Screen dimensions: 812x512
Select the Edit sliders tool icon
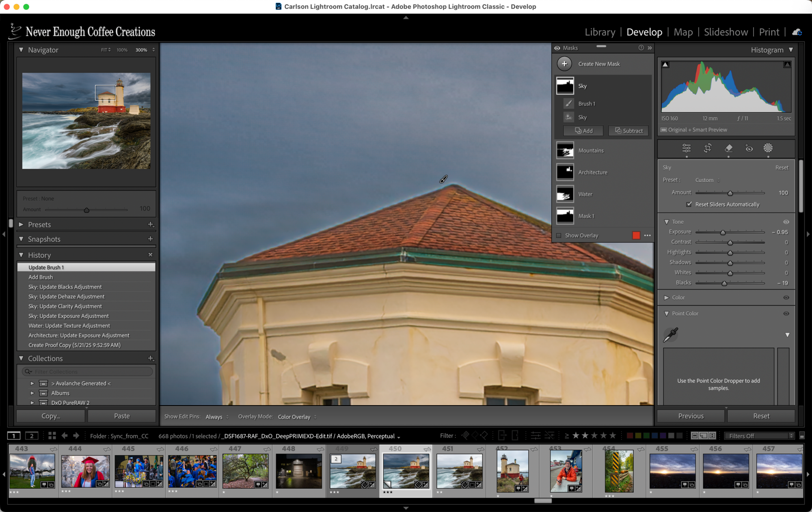point(686,148)
